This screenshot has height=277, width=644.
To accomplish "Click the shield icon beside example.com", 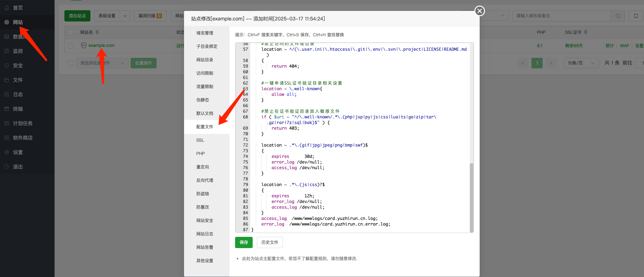I will click(83, 45).
